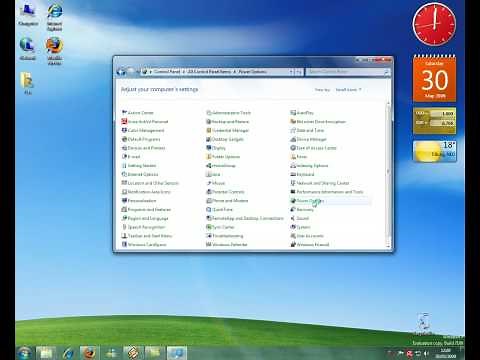
Task: Open Personalization settings
Action: tap(139, 200)
